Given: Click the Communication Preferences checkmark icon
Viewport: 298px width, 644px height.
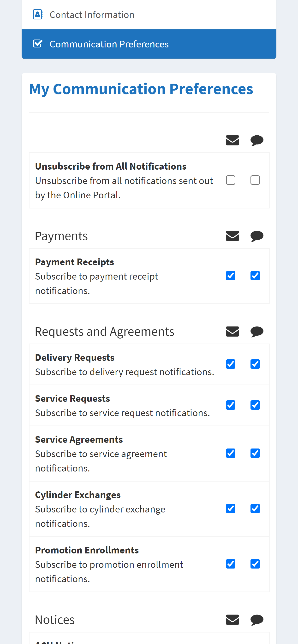Looking at the screenshot, I should pos(38,44).
